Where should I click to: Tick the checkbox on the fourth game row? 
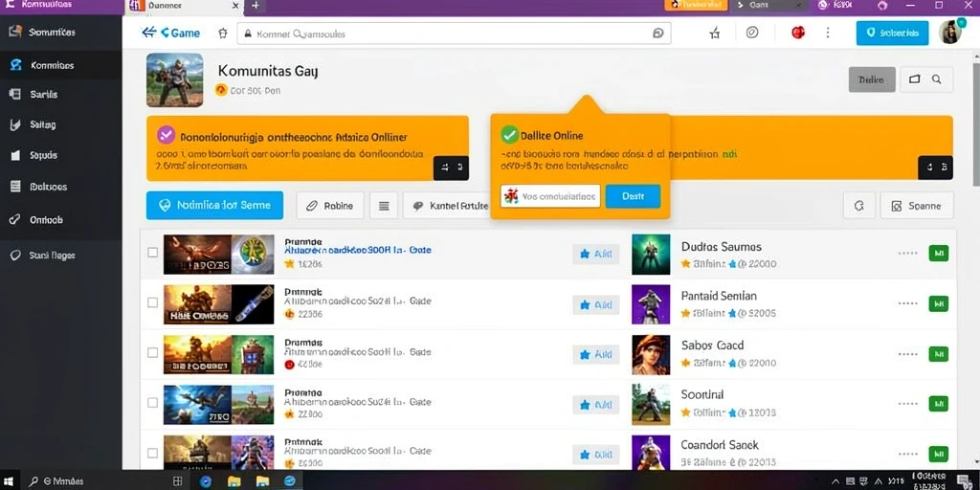click(152, 403)
